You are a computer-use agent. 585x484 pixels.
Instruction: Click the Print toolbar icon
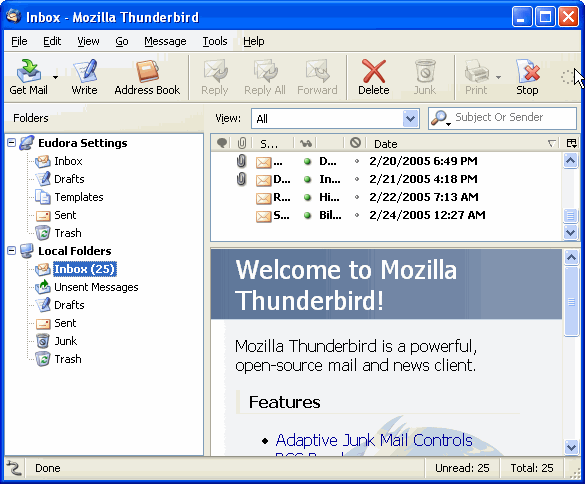pyautogui.click(x=476, y=71)
